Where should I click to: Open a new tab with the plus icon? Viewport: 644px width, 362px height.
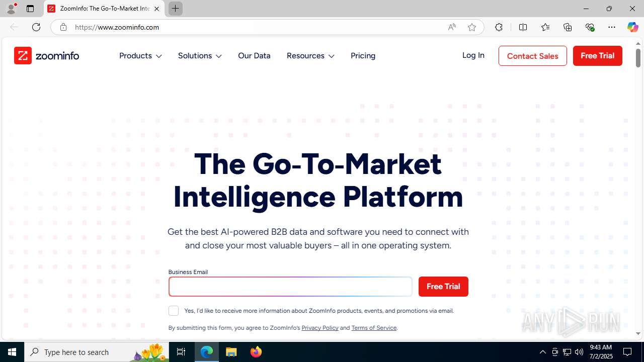[x=176, y=9]
